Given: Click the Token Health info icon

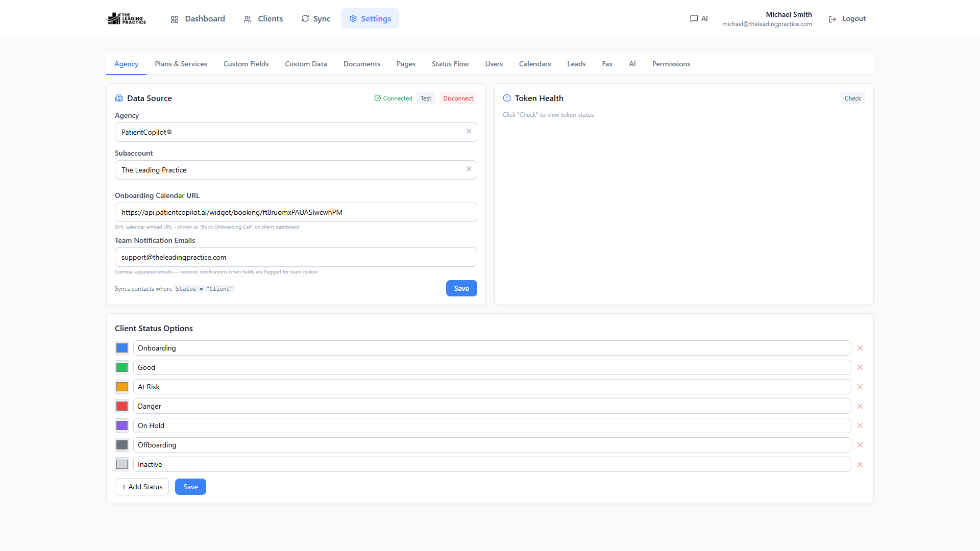Looking at the screenshot, I should coord(507,98).
